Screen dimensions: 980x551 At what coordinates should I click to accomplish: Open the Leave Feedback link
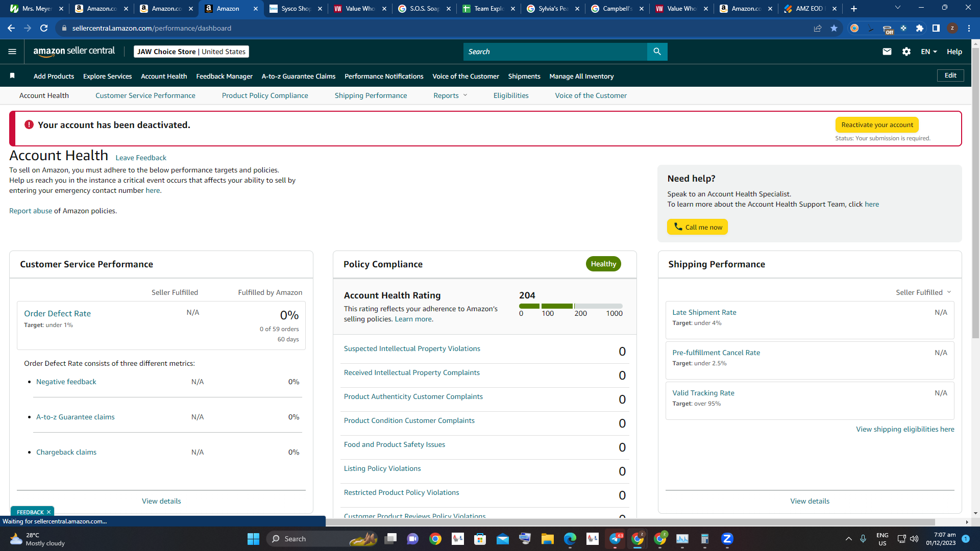(x=141, y=158)
